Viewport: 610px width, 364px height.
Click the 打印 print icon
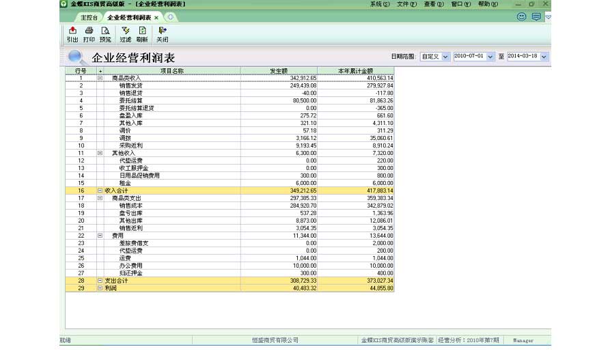click(x=89, y=34)
